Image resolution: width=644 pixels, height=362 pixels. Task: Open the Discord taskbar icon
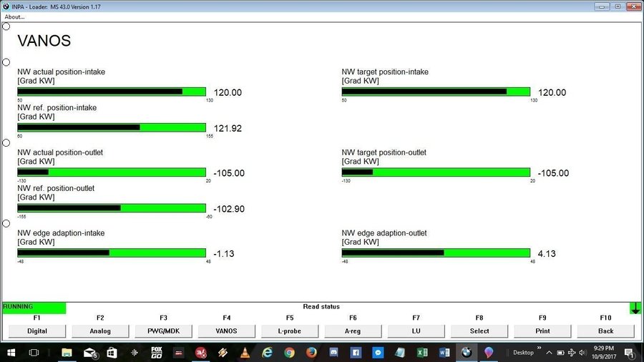click(x=333, y=353)
